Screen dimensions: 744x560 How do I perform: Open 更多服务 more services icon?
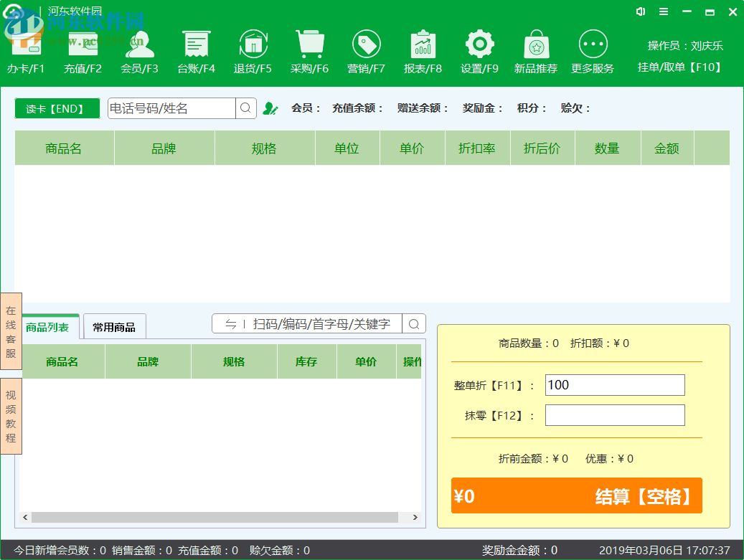[x=593, y=45]
